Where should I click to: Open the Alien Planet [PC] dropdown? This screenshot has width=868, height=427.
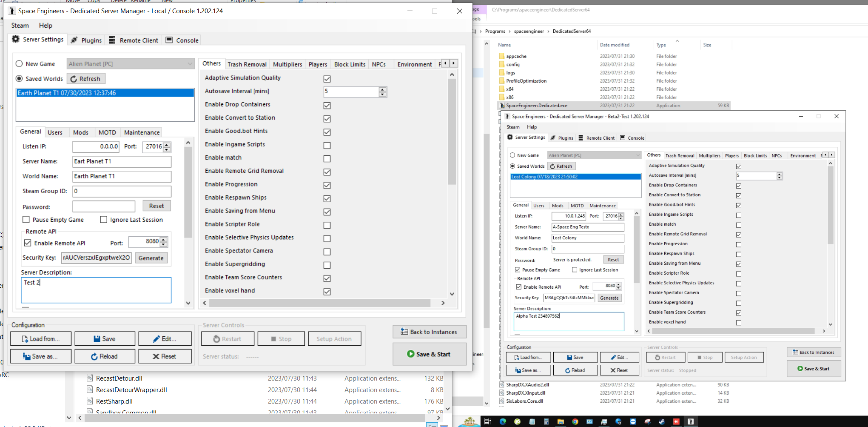tap(131, 64)
